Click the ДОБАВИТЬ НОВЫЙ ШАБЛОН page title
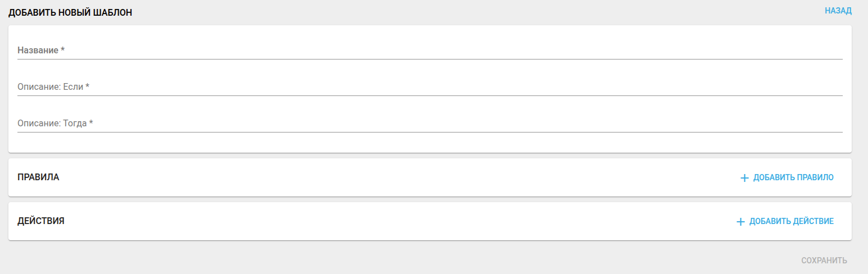 70,12
